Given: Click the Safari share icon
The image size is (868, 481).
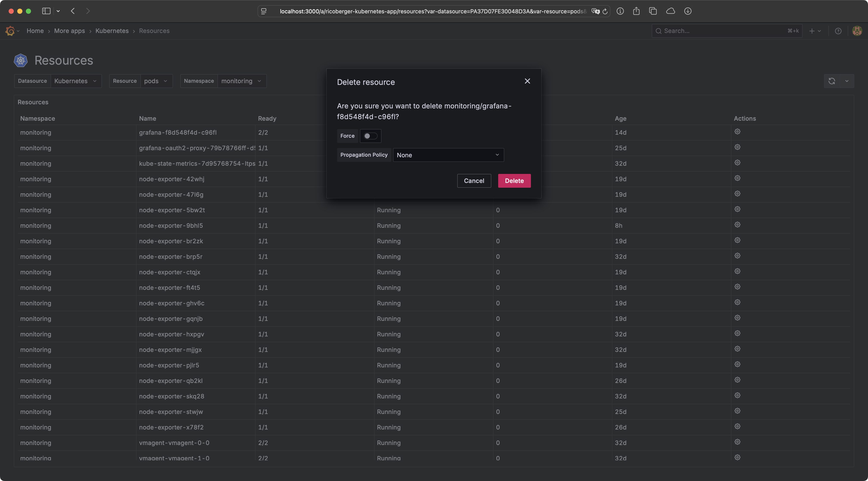Looking at the screenshot, I should click(x=636, y=11).
